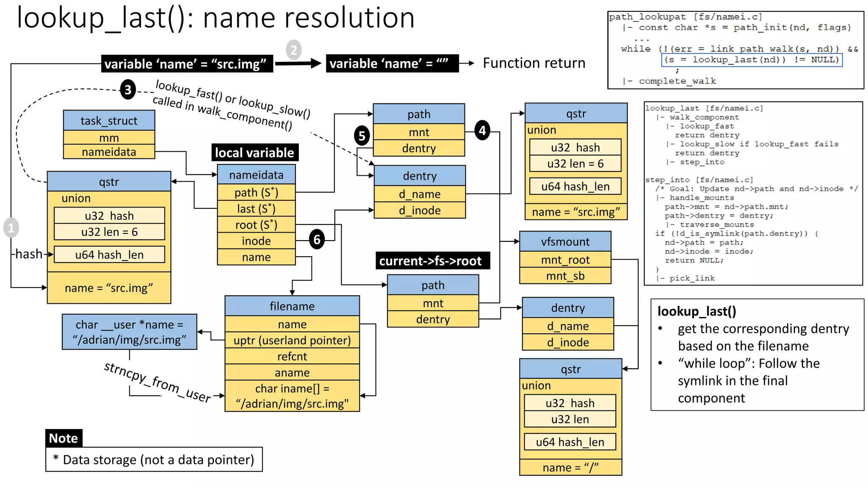Screen dimensions: 868x488
Task: Click the vfsmount header box
Action: pos(565,241)
